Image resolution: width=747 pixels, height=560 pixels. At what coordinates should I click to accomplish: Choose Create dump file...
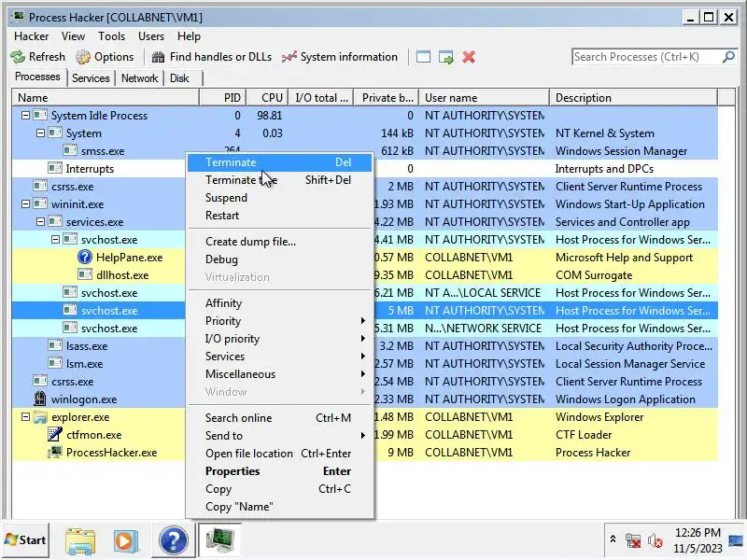279,242
